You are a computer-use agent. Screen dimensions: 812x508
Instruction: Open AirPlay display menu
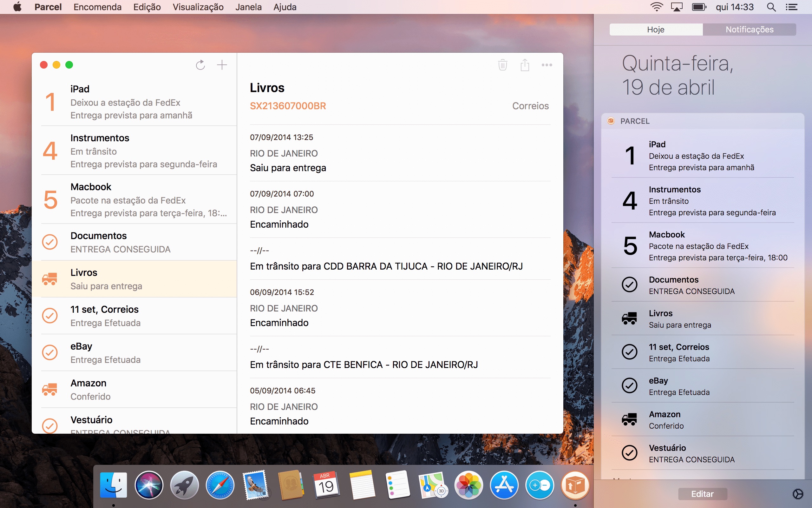point(677,7)
